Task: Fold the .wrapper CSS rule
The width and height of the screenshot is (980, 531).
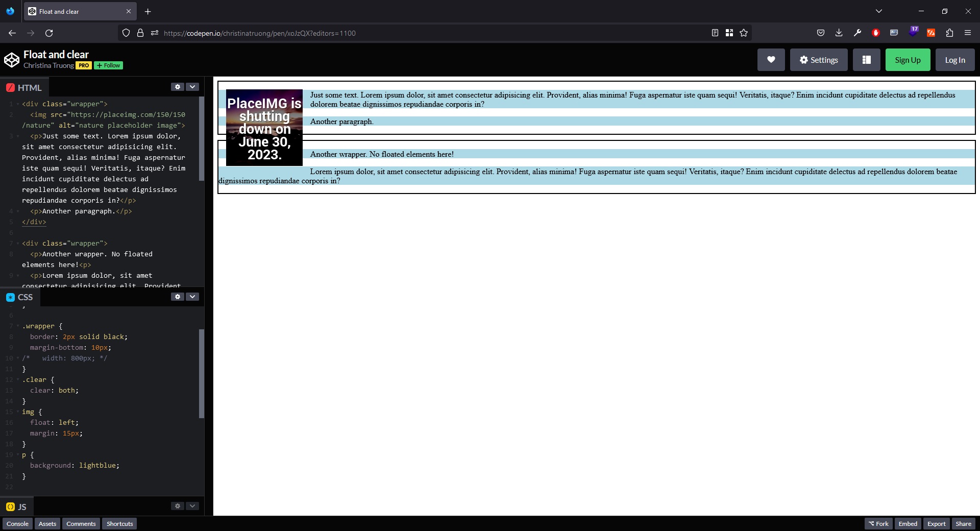Action: [18, 326]
